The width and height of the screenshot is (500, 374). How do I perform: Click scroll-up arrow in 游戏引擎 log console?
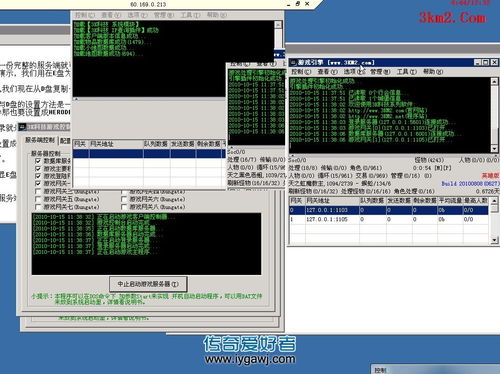pyautogui.click(x=494, y=81)
